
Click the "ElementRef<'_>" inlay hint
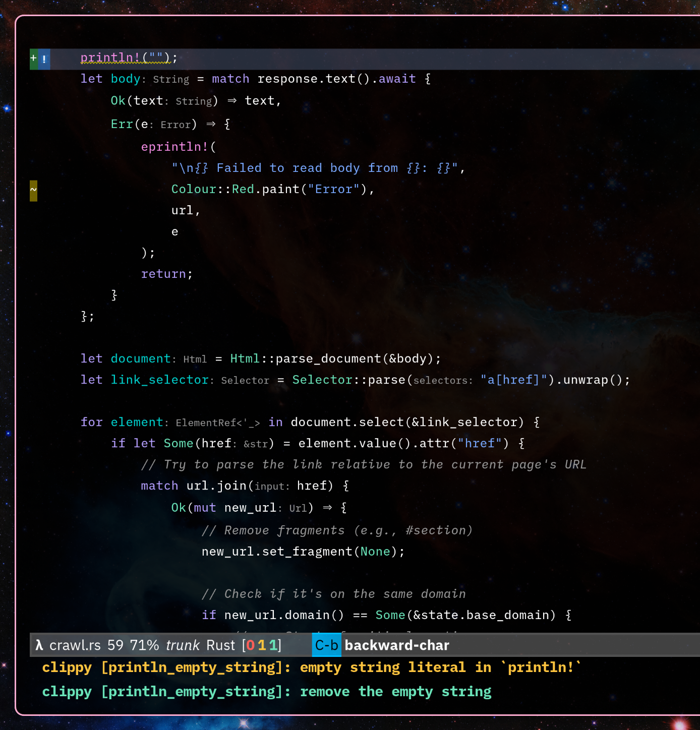point(218,422)
